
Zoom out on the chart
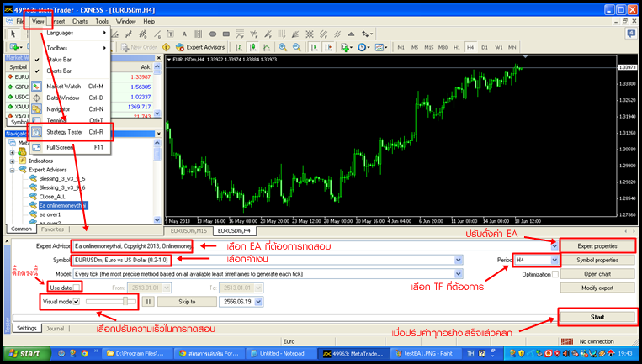(x=297, y=47)
